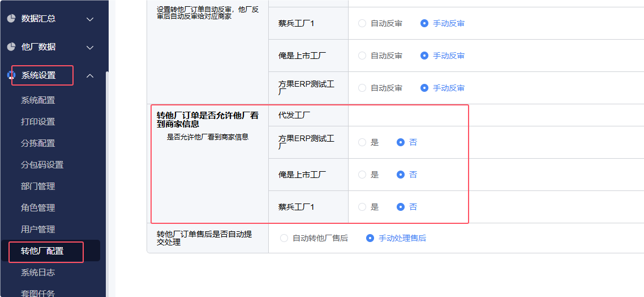This screenshot has width=644, height=297.
Task: Click 方果ERP测试工厂 in the 反审 section
Action: 306,88
